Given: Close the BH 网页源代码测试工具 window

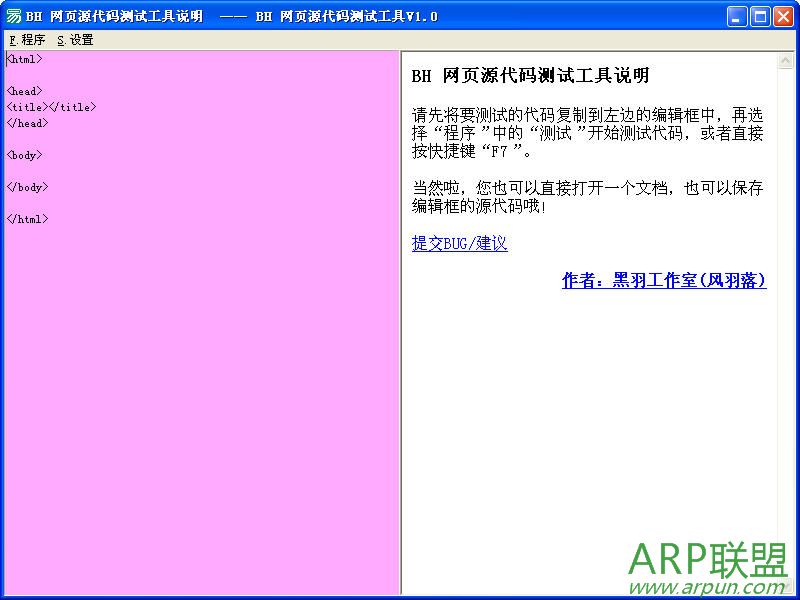Looking at the screenshot, I should 783,17.
